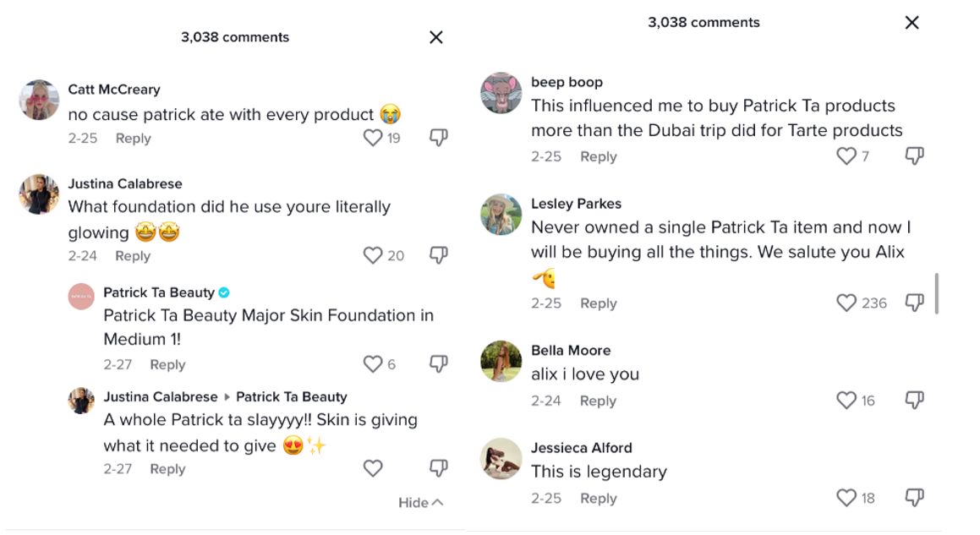980x535 pixels.
Task: Toggle the like on Bella Moore's comment
Action: [846, 400]
